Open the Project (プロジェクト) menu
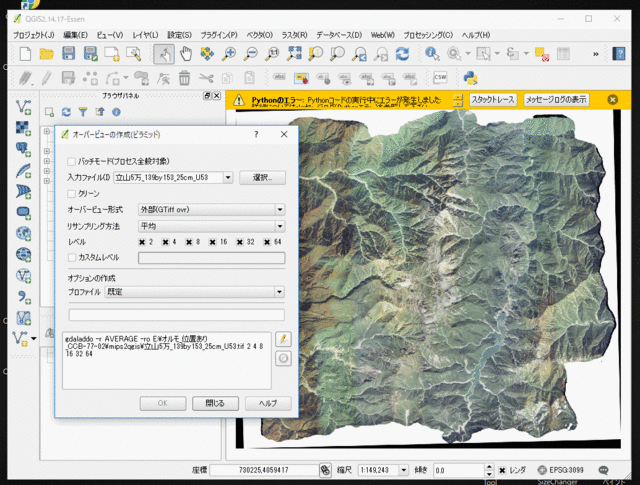The width and height of the screenshot is (640, 485). [34, 35]
